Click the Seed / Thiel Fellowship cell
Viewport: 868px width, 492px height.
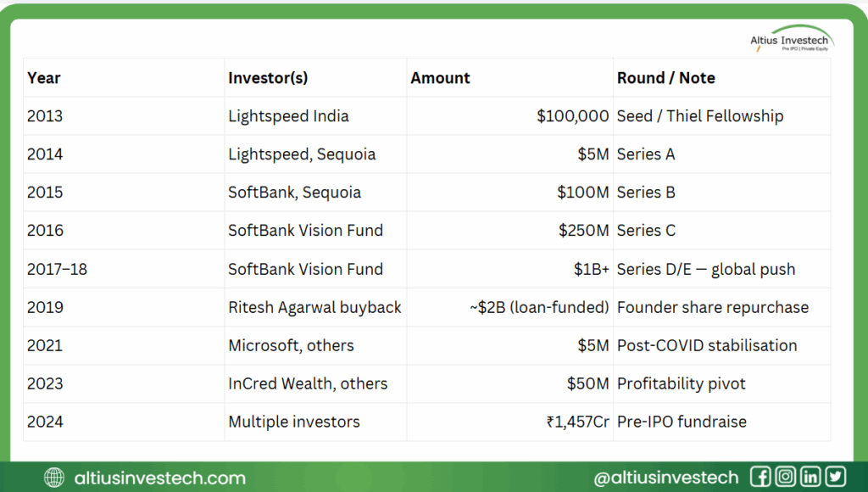pos(700,116)
